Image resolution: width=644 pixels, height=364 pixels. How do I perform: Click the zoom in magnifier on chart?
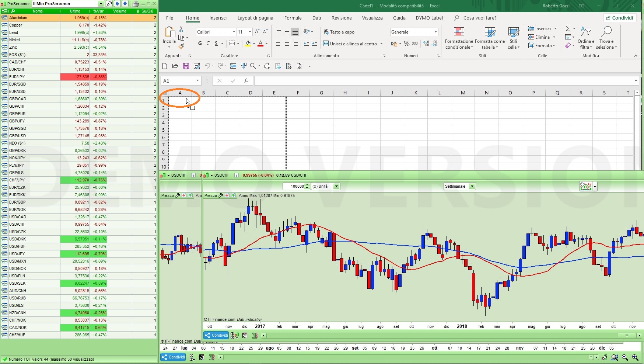tap(635, 357)
